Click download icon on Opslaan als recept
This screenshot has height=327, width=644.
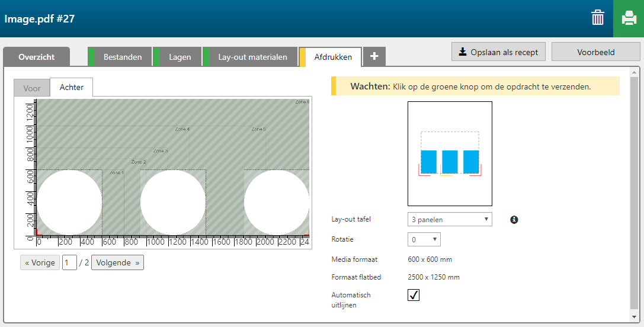(463, 52)
